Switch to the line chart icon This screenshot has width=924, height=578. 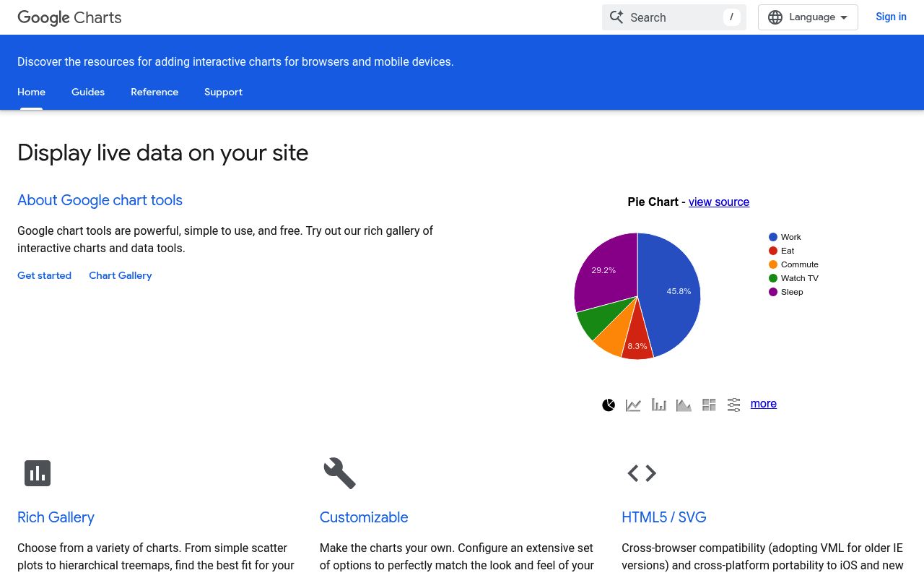(633, 405)
